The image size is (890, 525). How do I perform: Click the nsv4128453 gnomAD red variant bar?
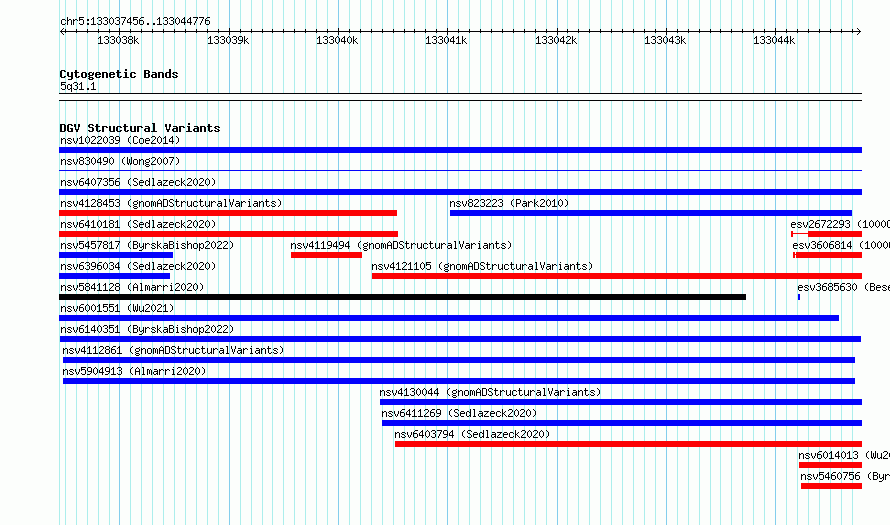point(228,213)
